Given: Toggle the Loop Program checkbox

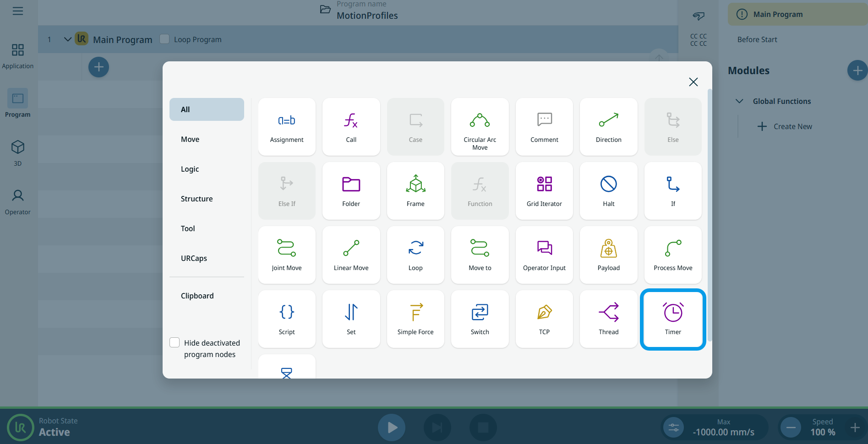Looking at the screenshot, I should click(164, 39).
